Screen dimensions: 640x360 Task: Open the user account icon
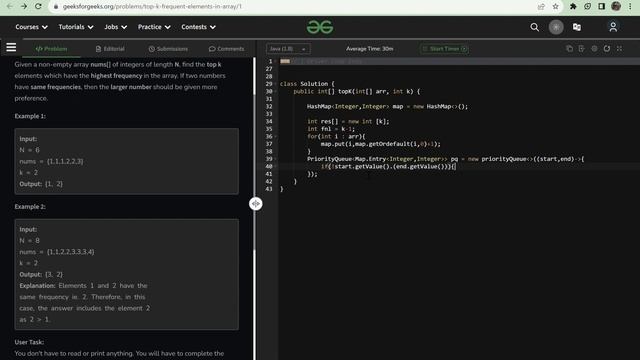click(x=613, y=27)
